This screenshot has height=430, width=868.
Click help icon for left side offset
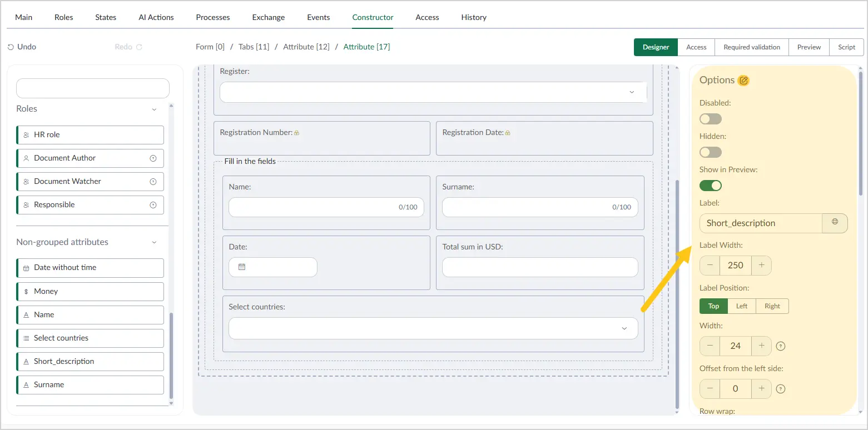[781, 389]
